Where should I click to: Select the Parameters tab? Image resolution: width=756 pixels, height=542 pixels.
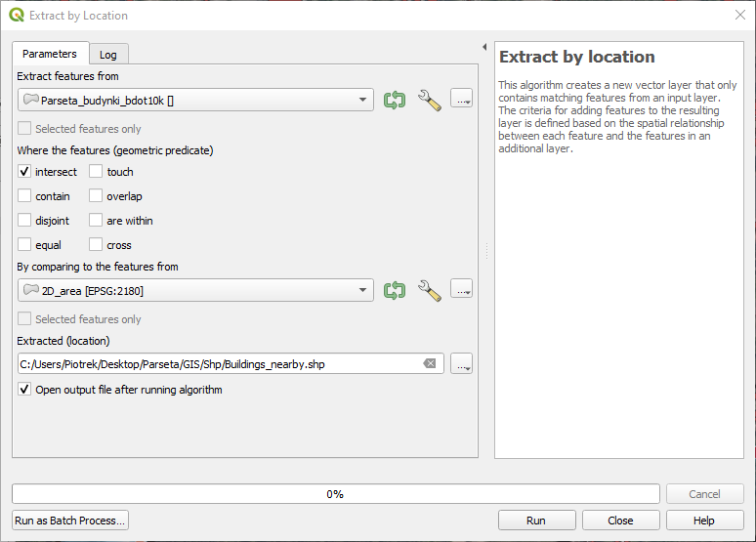click(50, 54)
